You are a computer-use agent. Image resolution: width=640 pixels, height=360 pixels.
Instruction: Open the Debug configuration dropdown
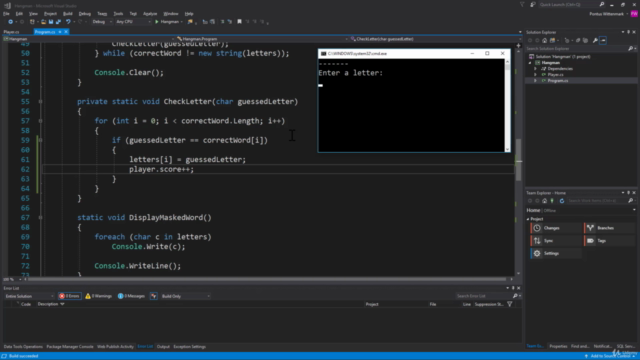coord(102,22)
